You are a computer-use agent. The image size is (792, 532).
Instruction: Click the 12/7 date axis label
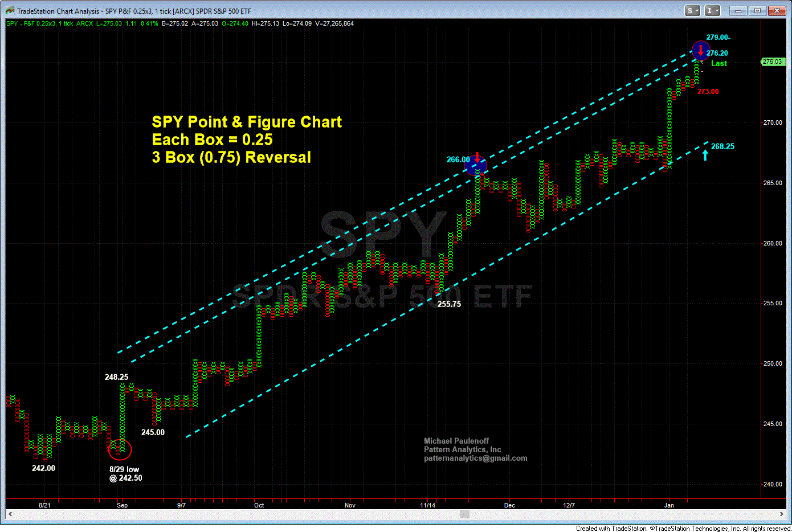(569, 505)
